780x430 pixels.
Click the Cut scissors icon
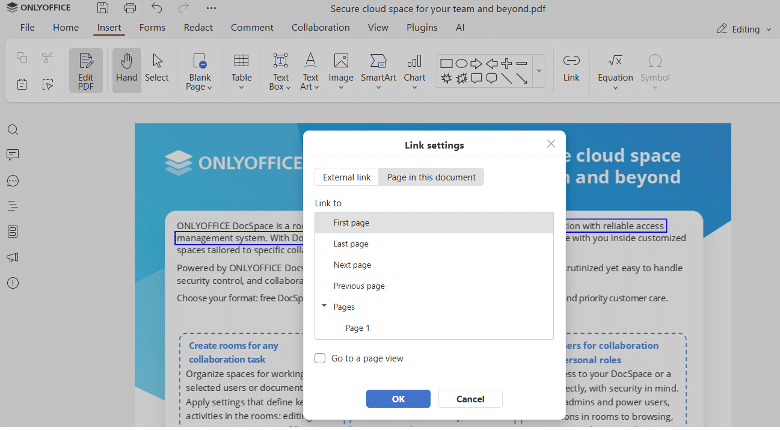point(48,57)
